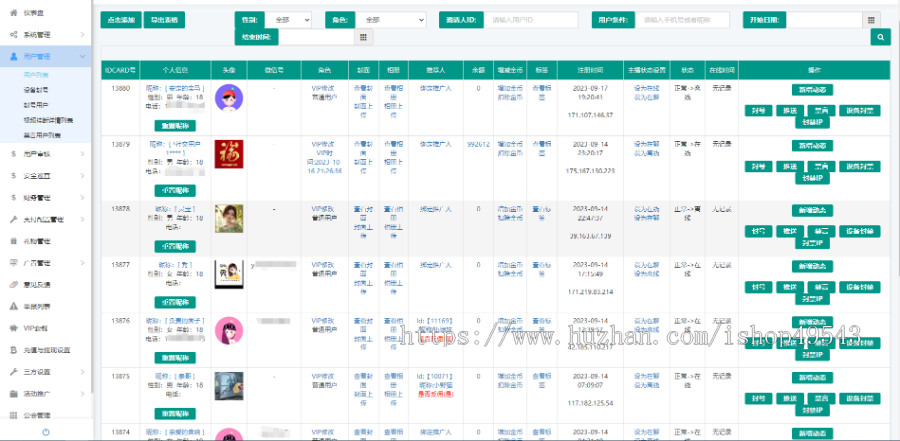Click 扣除金币 link for user 13879
The image size is (900, 441).
click(x=510, y=153)
